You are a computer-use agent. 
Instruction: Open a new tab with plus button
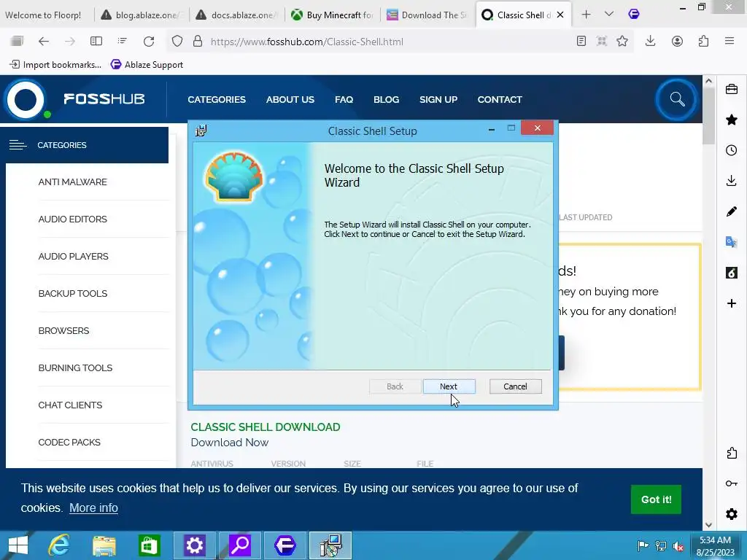pos(586,15)
